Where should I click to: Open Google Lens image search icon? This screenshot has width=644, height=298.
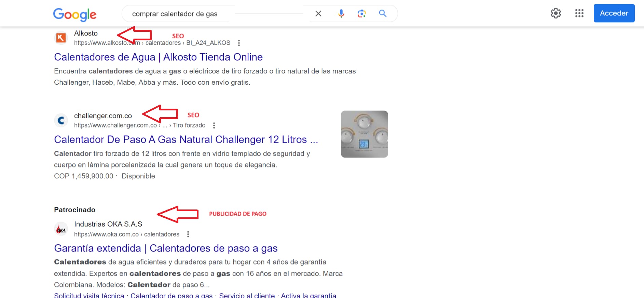361,14
